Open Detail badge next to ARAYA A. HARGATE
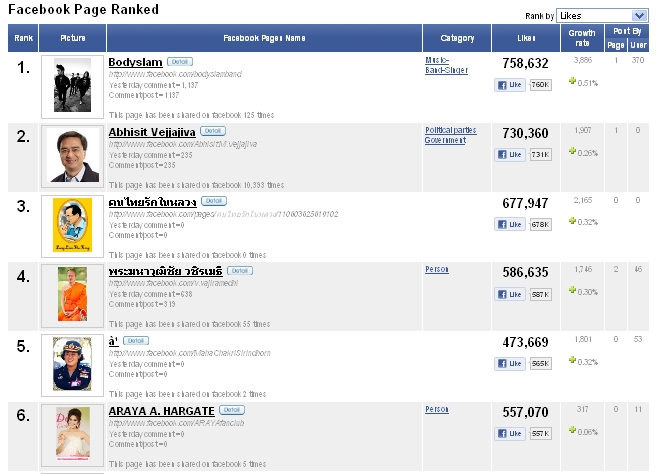This screenshot has width=656, height=474. pos(232,410)
